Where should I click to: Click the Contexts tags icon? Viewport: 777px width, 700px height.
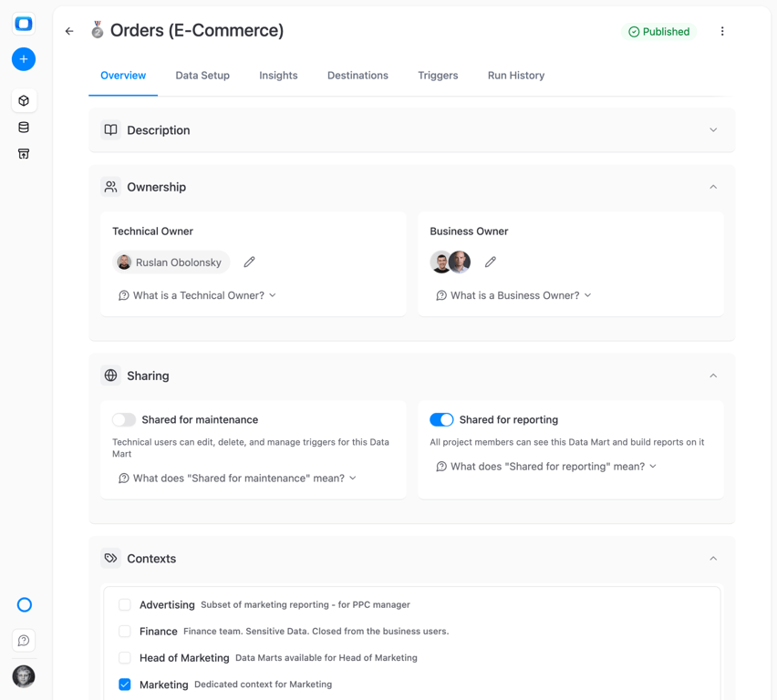pyautogui.click(x=110, y=559)
